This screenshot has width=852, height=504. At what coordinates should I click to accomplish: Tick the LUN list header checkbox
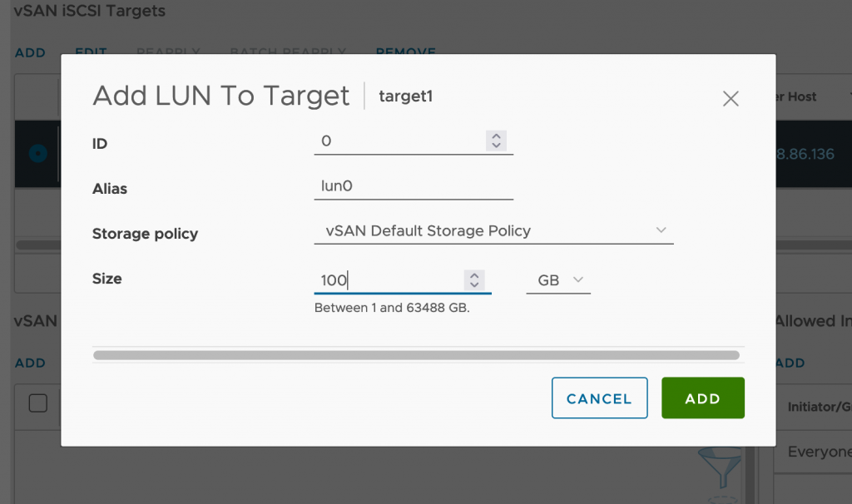tap(38, 403)
